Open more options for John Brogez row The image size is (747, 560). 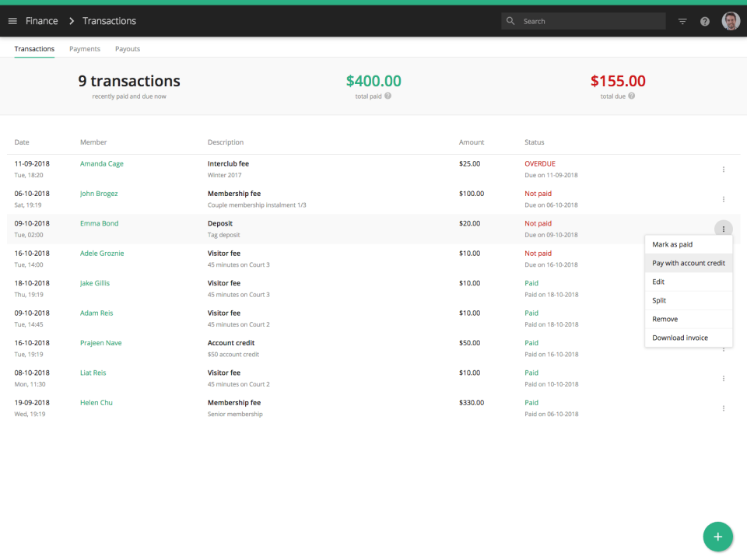pos(723,200)
